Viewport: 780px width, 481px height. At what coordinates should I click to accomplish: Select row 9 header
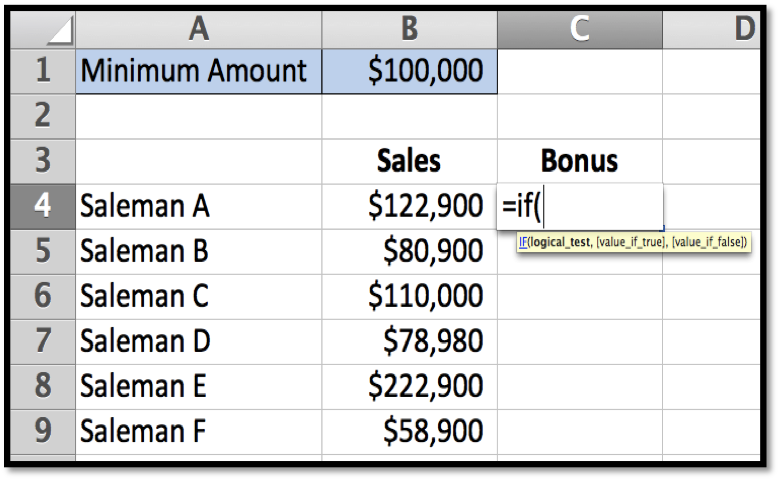point(44,431)
